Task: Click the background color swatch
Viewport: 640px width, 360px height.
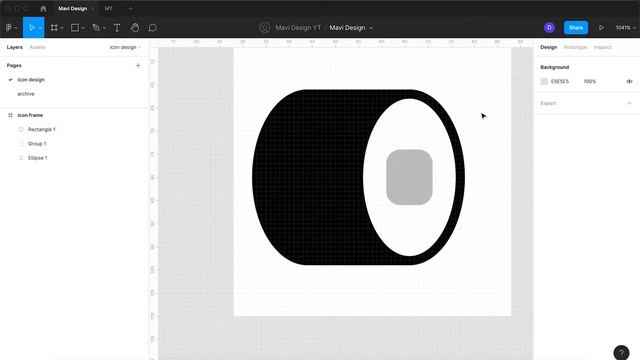Action: tap(544, 81)
